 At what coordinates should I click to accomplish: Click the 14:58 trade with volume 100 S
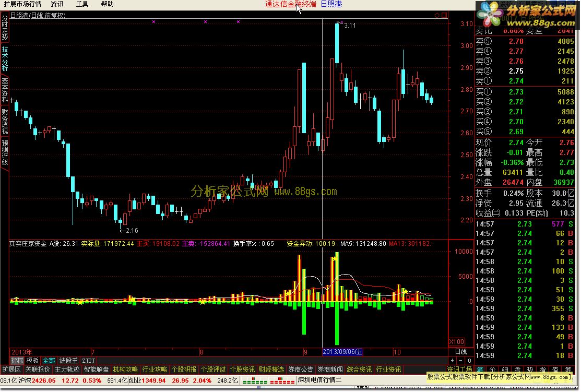click(525, 271)
